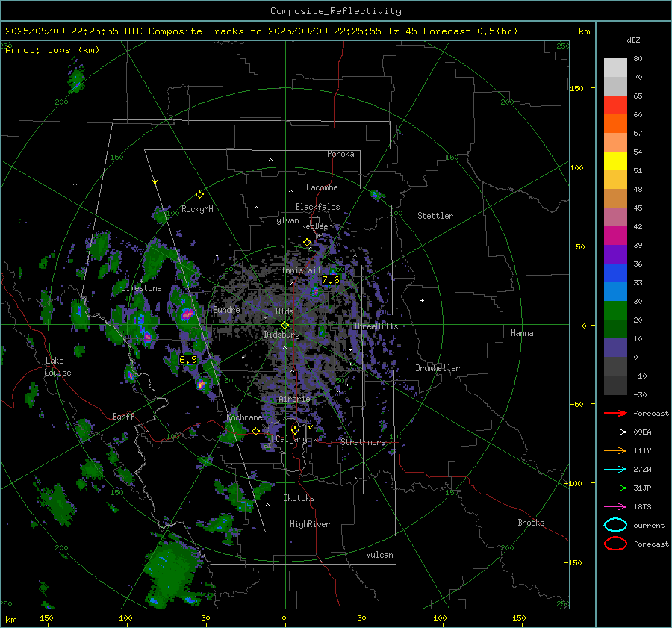
Task: Click the yellow diamond marker west of Calgary
Action: [255, 431]
